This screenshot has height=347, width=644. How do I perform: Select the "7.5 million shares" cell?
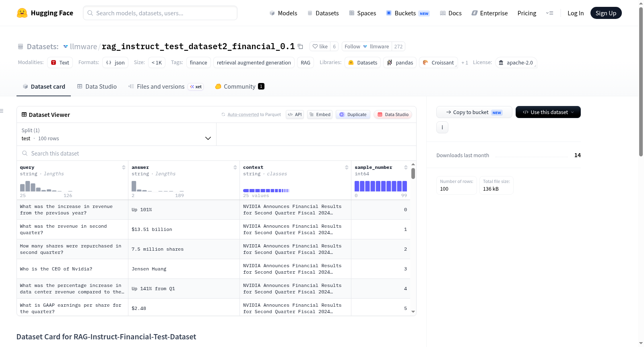[x=184, y=249]
